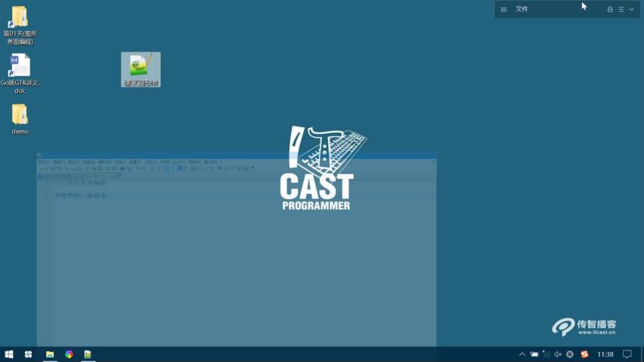The image size is (644, 362).
Task: Open the network Wi-Fi tray icon
Action: click(546, 354)
